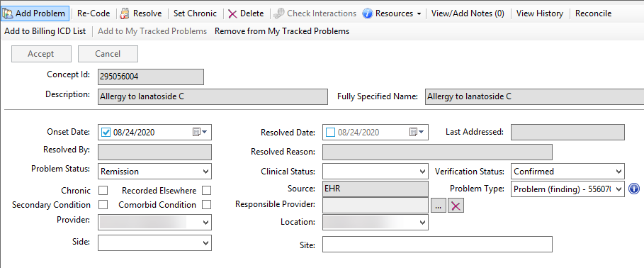Click the Delete red X icon
The image size is (644, 268).
click(x=233, y=13)
